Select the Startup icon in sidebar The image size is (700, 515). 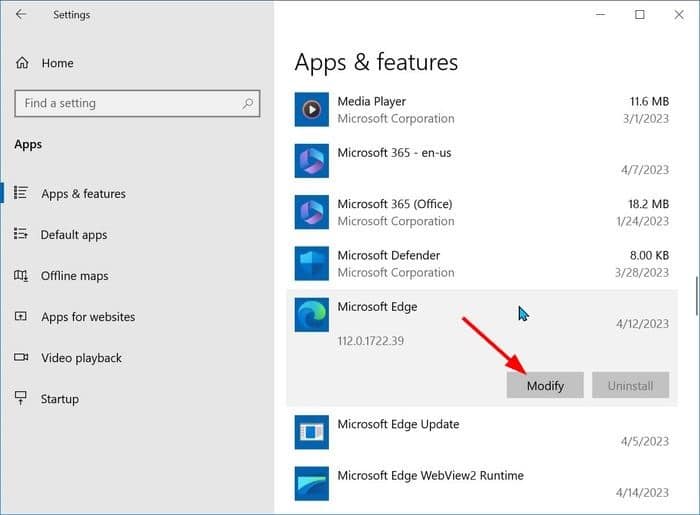[21, 398]
